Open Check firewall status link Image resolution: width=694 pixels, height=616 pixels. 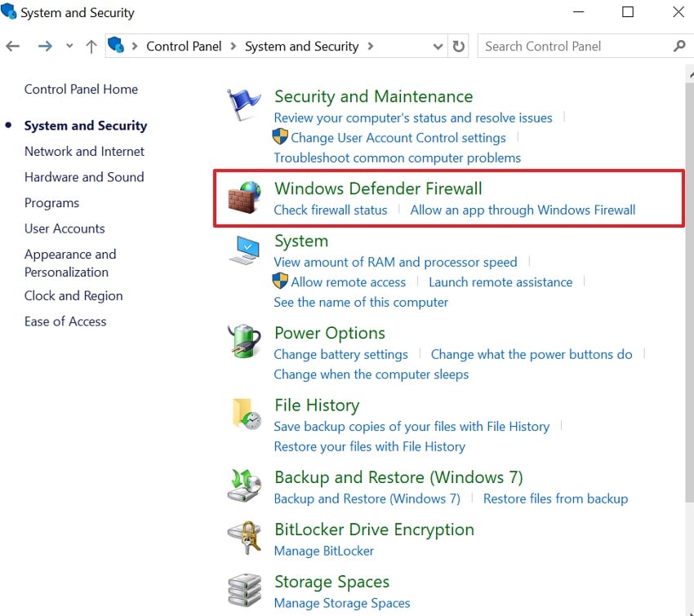point(330,210)
